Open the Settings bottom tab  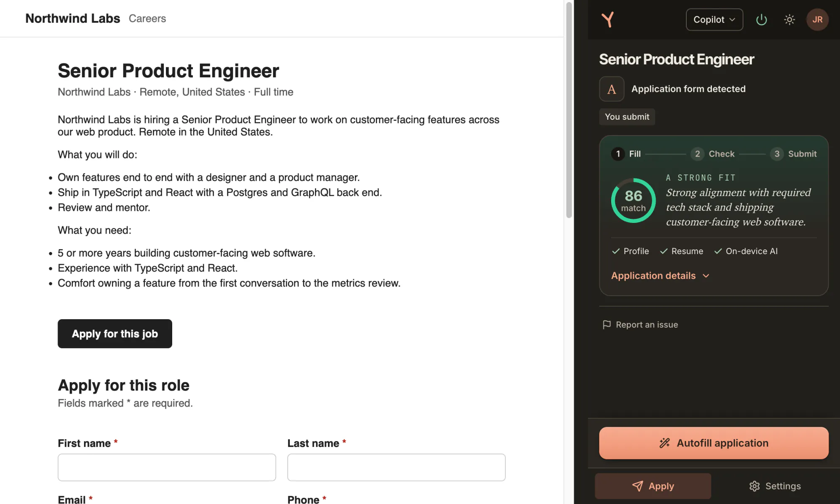click(775, 486)
